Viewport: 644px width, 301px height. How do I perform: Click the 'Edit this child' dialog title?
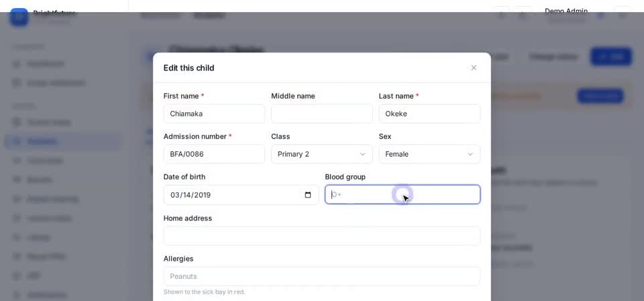189,68
